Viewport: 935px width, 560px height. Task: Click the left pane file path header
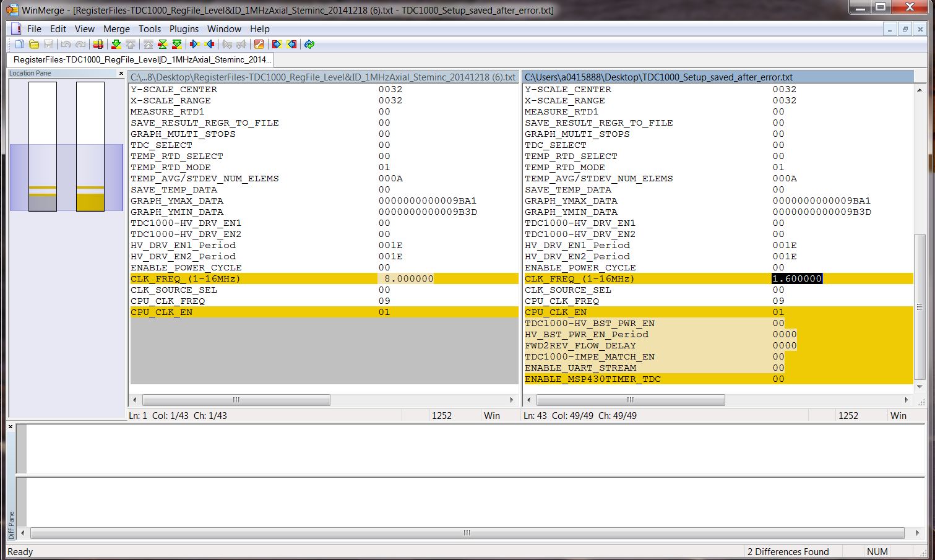[323, 77]
